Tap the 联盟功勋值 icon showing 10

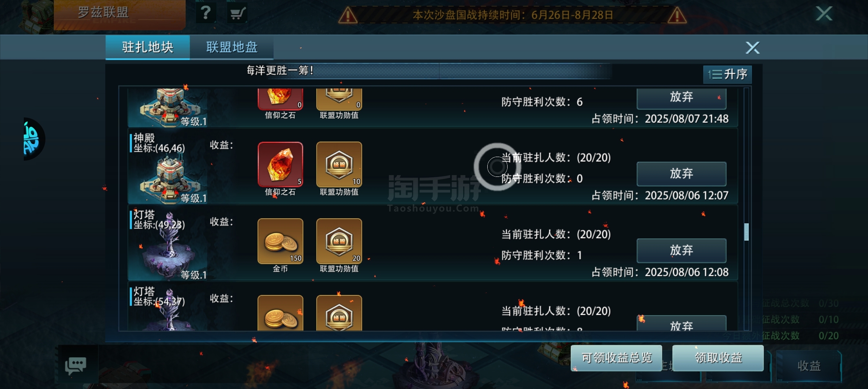[339, 164]
